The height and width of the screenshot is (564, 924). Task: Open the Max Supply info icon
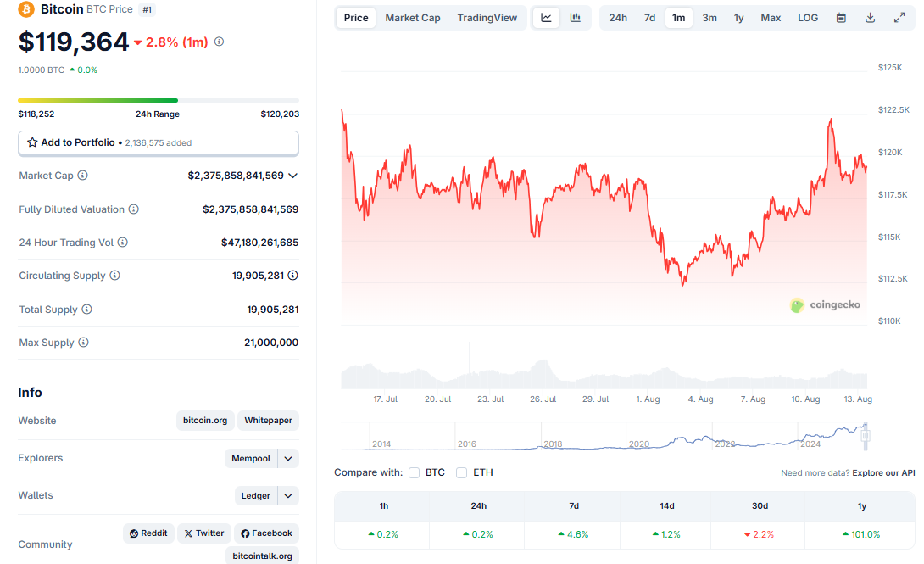(x=84, y=343)
